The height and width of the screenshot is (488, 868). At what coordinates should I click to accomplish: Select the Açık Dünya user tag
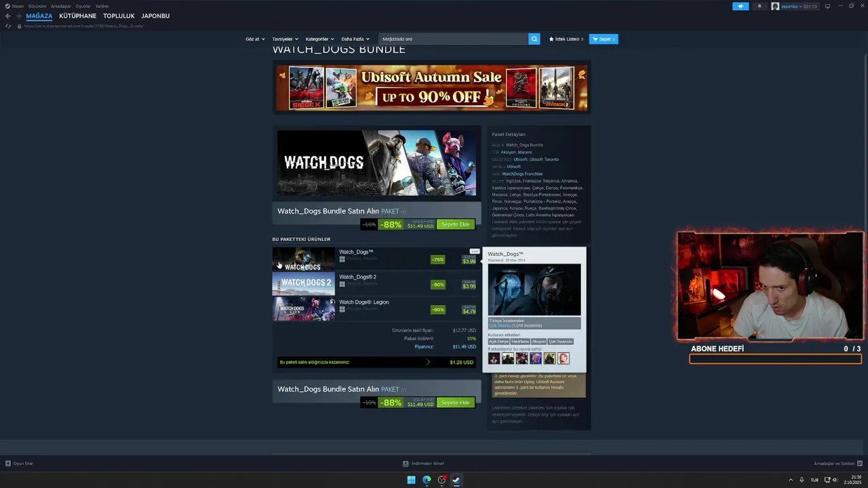(x=499, y=342)
